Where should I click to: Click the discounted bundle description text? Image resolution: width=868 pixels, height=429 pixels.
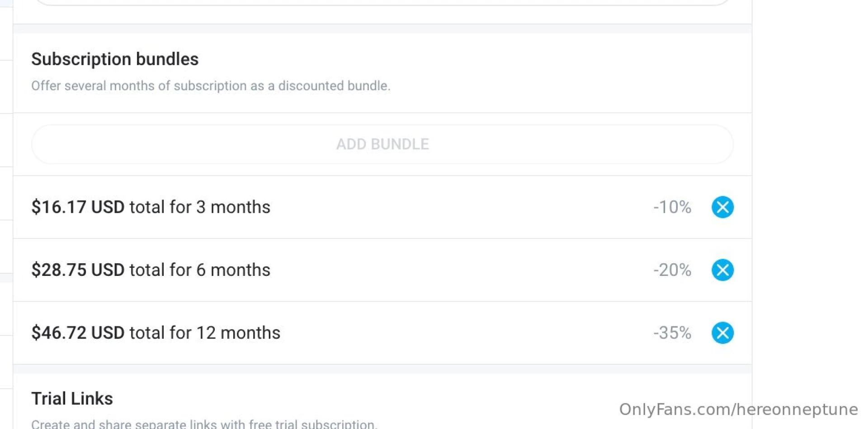click(211, 86)
